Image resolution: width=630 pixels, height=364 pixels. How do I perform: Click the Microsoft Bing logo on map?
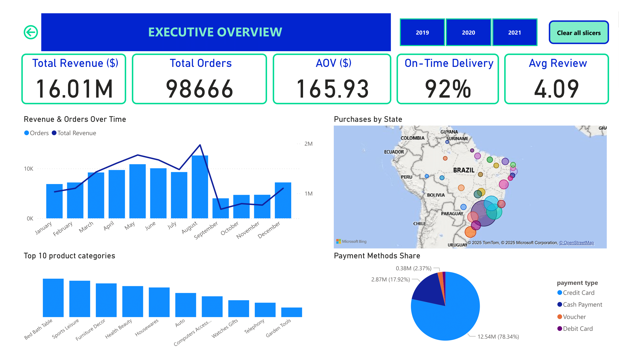351,241
